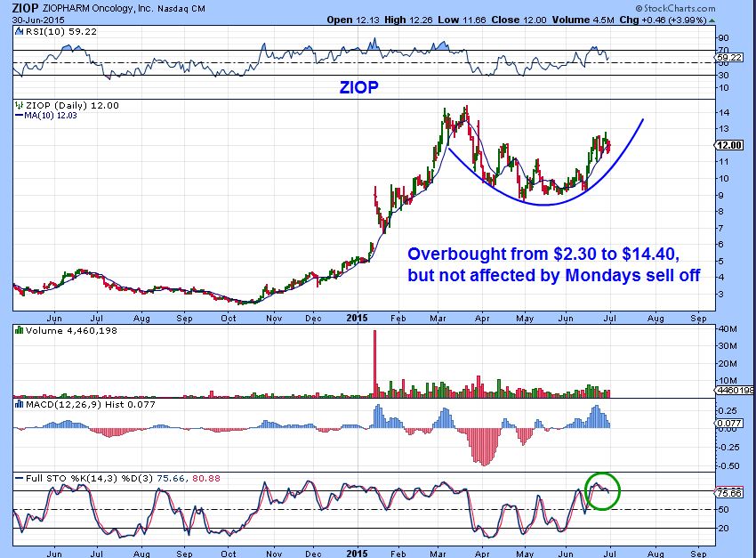Click the 0.25 MACD axis label
This screenshot has height=558, width=756.
(728, 410)
